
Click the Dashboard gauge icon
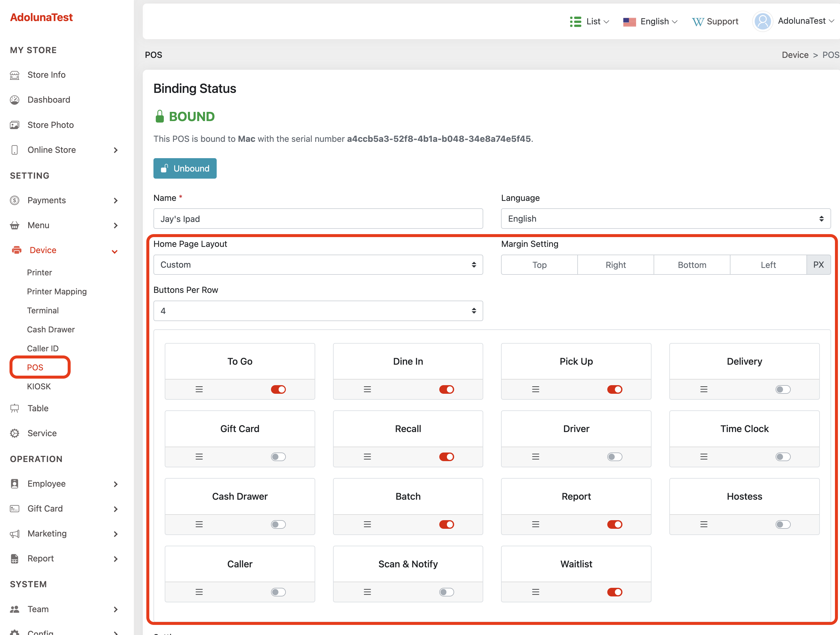15,100
